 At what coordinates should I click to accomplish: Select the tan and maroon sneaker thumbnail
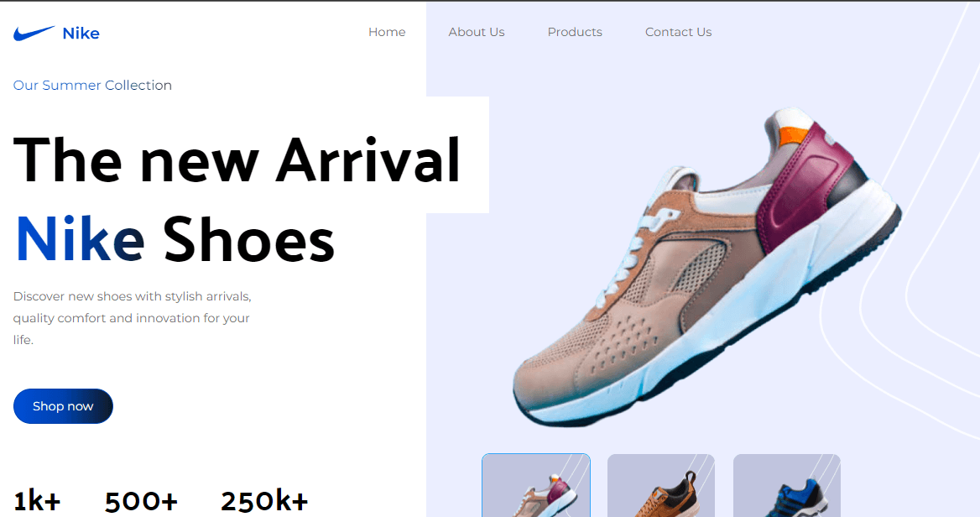(x=536, y=485)
